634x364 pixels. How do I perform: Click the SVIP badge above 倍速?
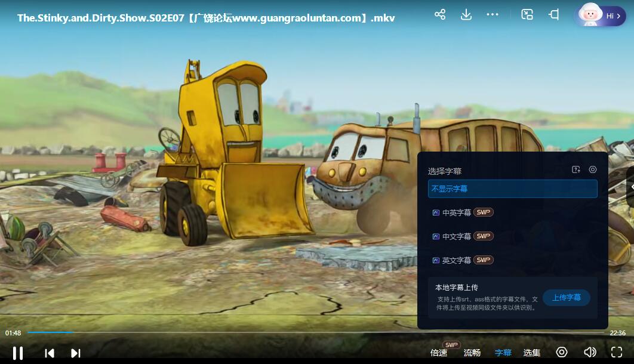[x=451, y=345]
